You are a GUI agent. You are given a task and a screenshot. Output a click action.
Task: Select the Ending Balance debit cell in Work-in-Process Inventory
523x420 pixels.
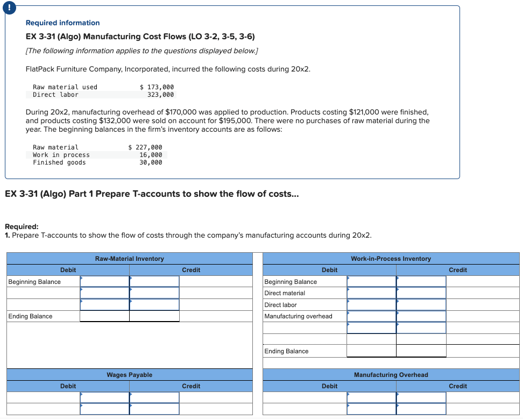click(371, 351)
